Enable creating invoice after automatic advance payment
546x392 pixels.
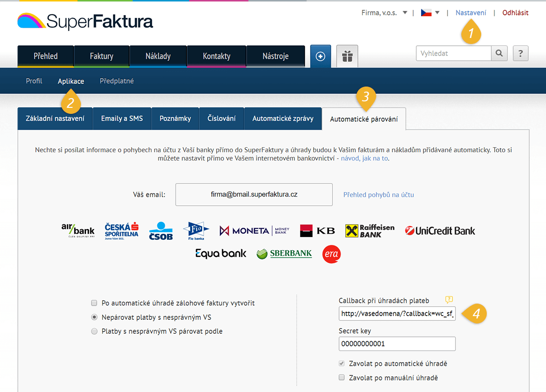pyautogui.click(x=94, y=303)
